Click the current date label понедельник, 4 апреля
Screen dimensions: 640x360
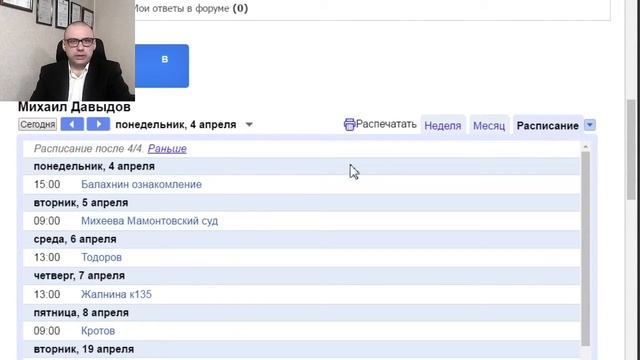click(x=176, y=124)
